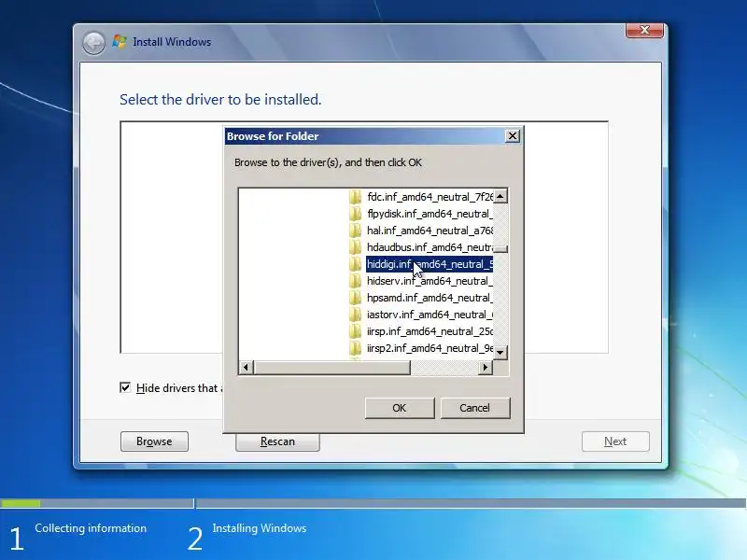Select the iirsp2.inf_amd64_neutral folder name
Image resolution: width=747 pixels, height=560 pixels.
point(430,348)
